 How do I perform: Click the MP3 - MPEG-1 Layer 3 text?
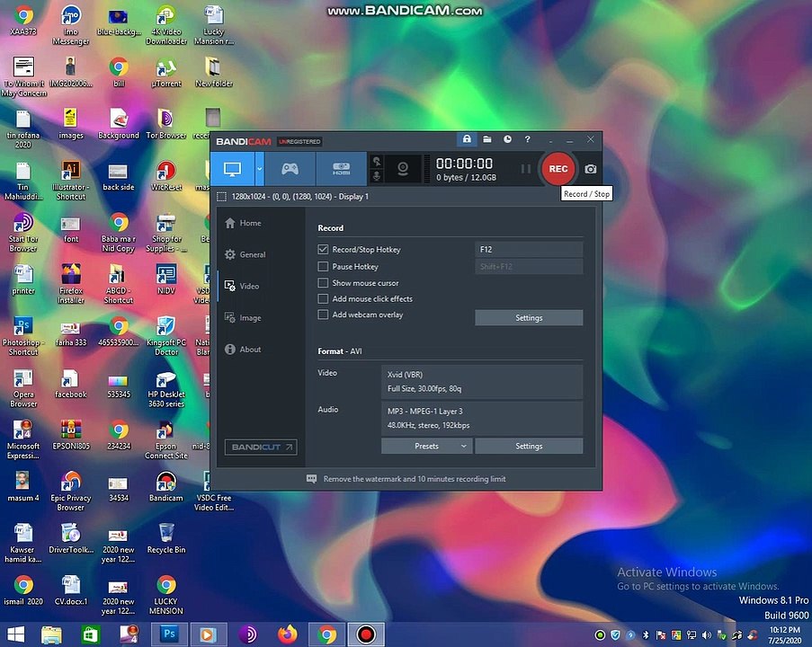[x=425, y=412]
